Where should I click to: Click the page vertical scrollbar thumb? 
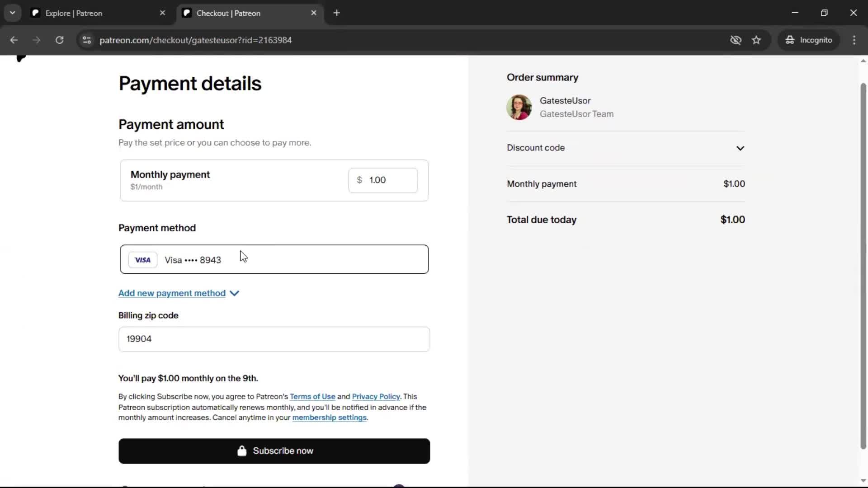863,266
